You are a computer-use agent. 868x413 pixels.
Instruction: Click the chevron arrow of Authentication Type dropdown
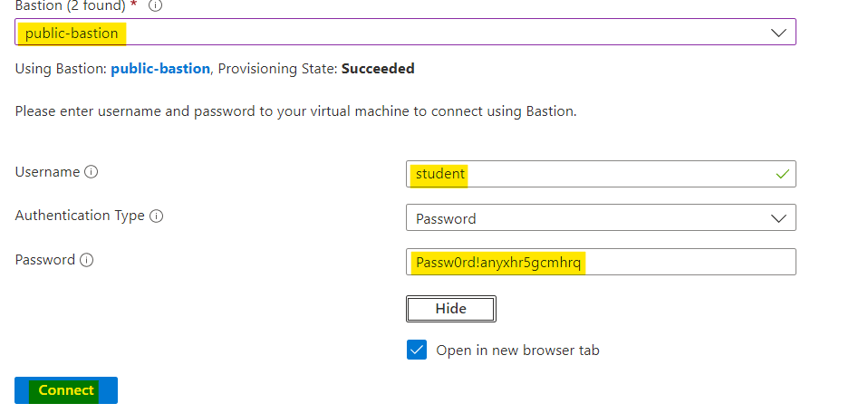click(778, 218)
